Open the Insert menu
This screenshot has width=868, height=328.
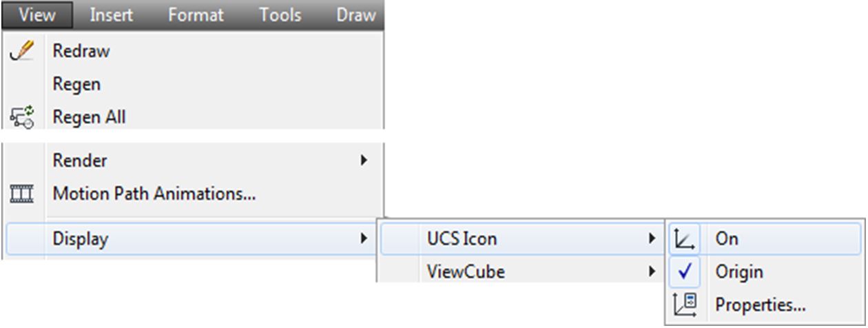[x=112, y=14]
